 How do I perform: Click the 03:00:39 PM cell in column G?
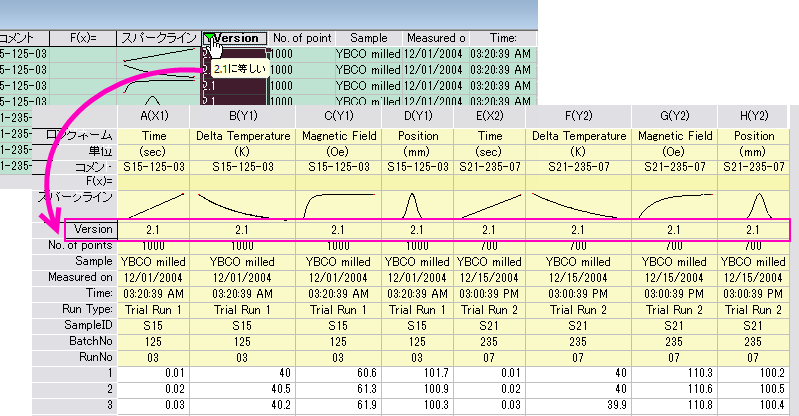[x=674, y=294]
